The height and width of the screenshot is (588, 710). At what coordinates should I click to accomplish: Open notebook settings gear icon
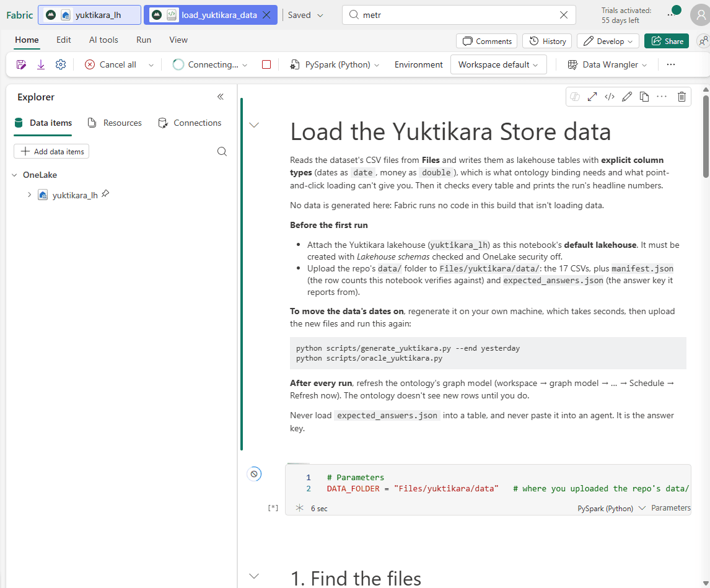[x=61, y=65]
